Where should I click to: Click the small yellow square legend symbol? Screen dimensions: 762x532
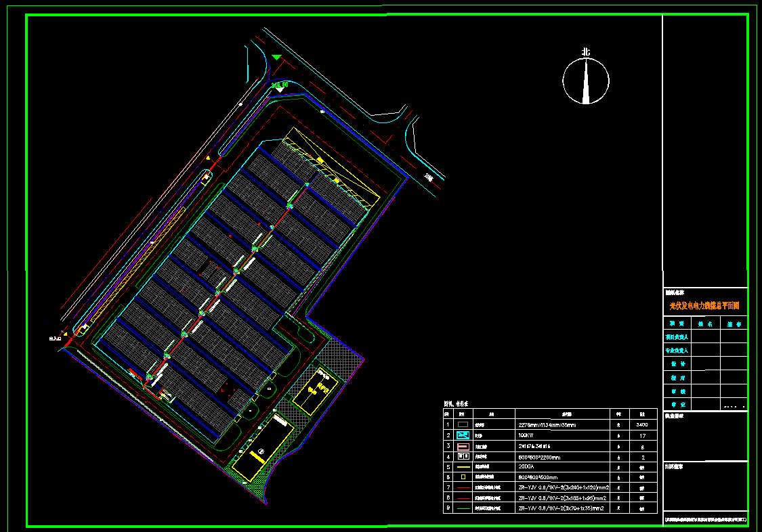(x=463, y=477)
